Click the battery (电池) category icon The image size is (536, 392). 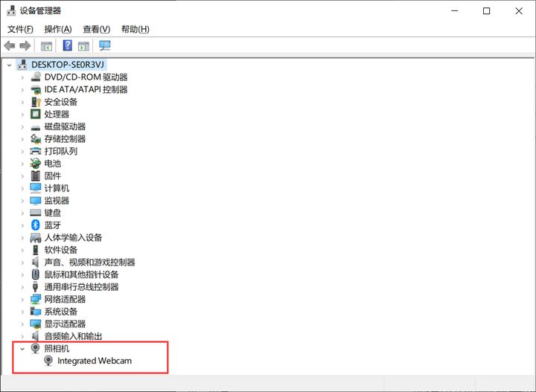(36, 163)
